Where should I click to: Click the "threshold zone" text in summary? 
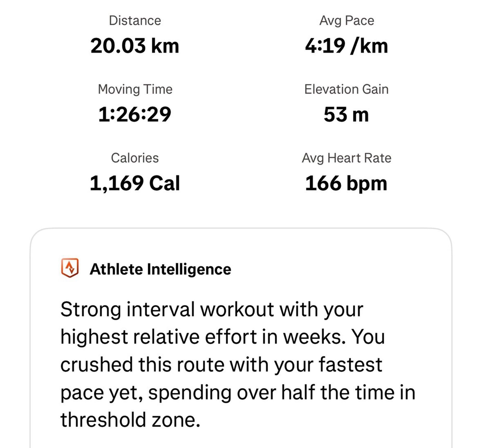(130, 420)
